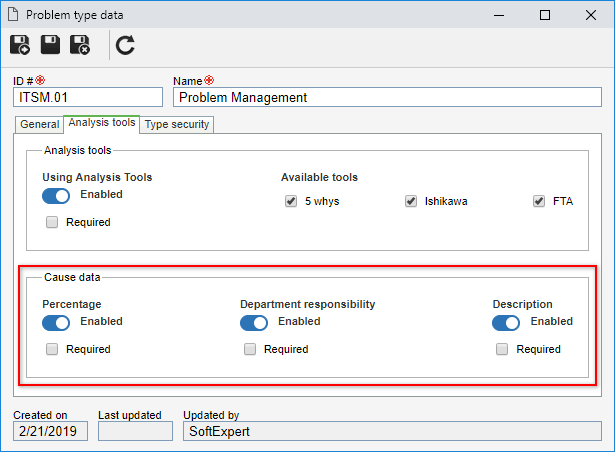615x452 pixels.
Task: Toggle the Percentage Enabled switch
Action: (x=56, y=323)
